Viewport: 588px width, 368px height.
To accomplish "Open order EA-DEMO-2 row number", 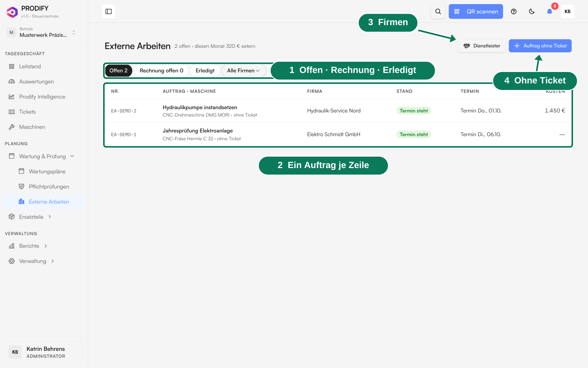I will click(x=124, y=111).
